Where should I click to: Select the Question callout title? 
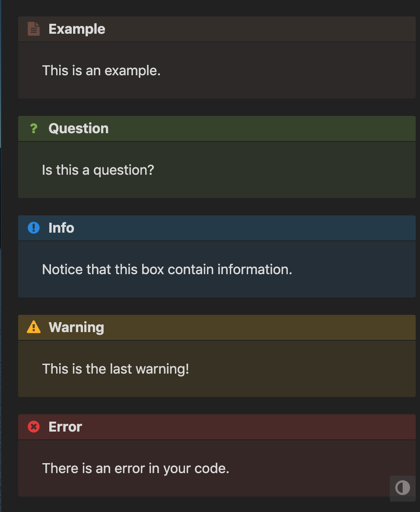coord(78,129)
